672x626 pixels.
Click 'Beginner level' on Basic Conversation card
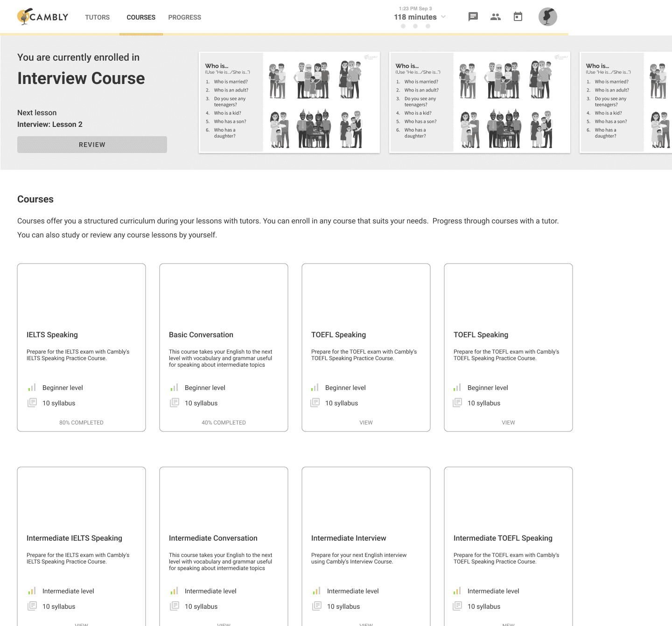tap(205, 388)
